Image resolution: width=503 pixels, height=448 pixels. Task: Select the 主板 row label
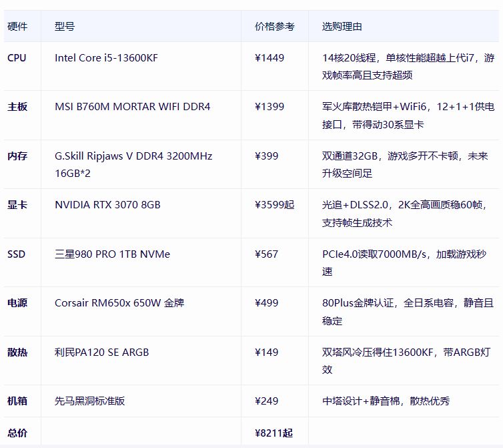click(17, 107)
